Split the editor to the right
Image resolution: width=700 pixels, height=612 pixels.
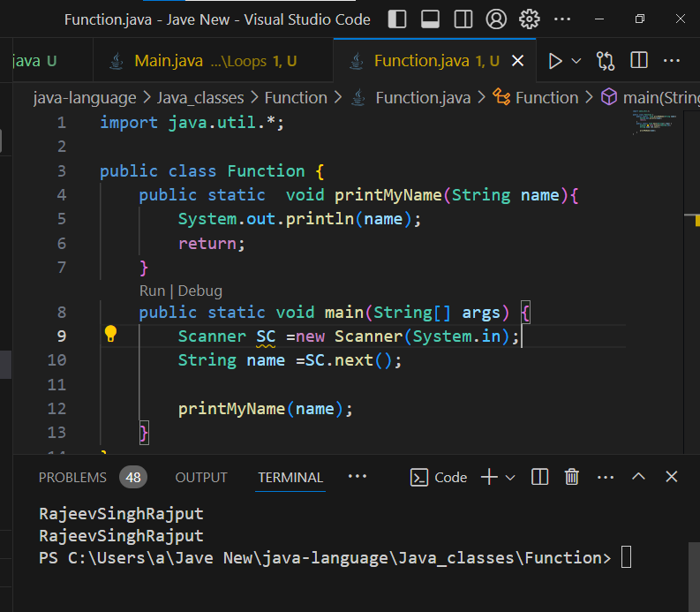click(639, 61)
